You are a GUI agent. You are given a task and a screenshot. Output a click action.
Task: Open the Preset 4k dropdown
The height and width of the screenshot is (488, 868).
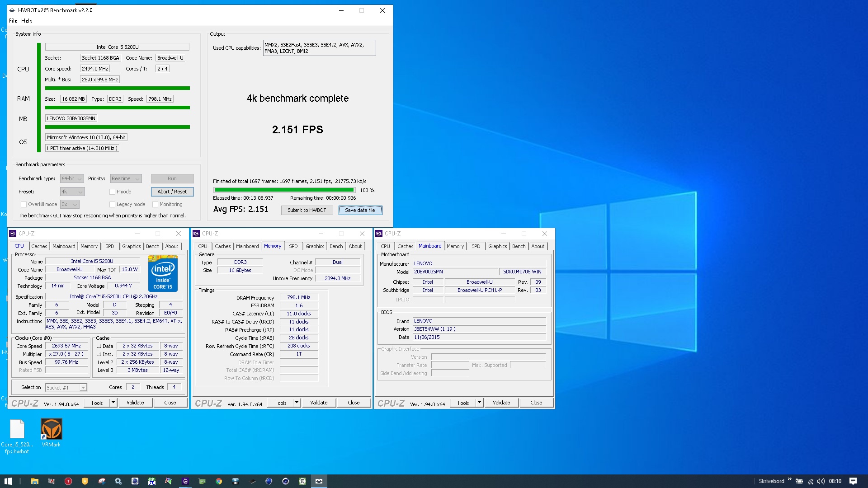click(x=72, y=192)
